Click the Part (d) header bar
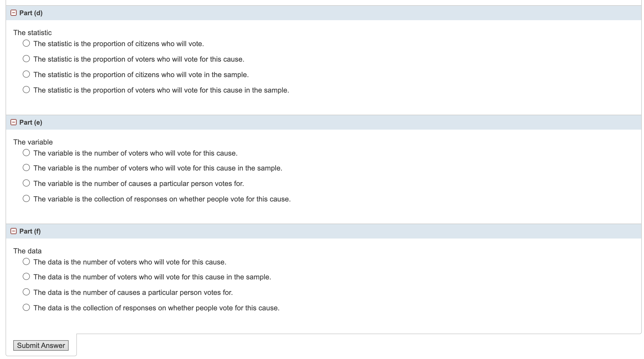Image resolution: width=644 pixels, height=359 pixels. point(166,13)
